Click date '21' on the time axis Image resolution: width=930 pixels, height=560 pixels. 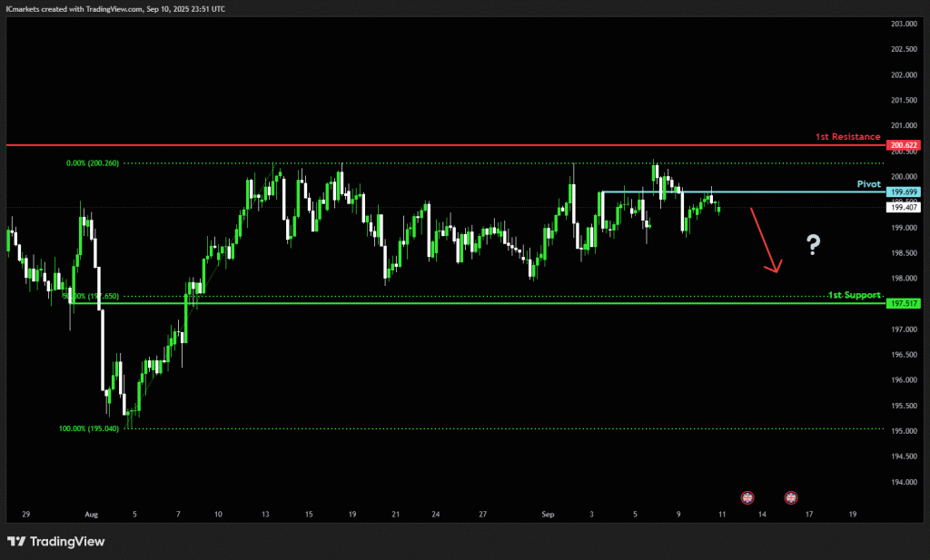pyautogui.click(x=396, y=515)
